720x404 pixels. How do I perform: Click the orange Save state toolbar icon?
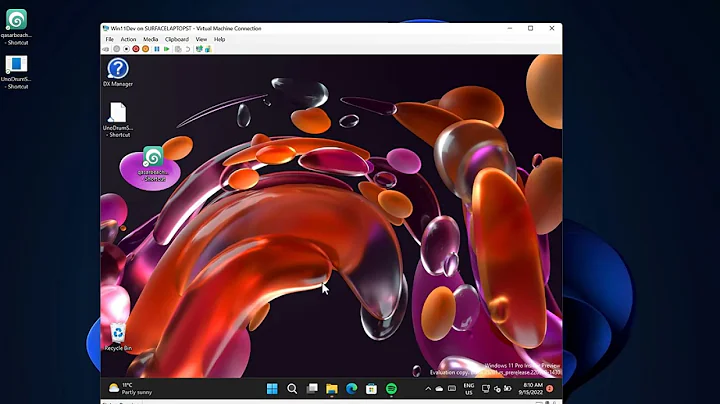coord(146,49)
